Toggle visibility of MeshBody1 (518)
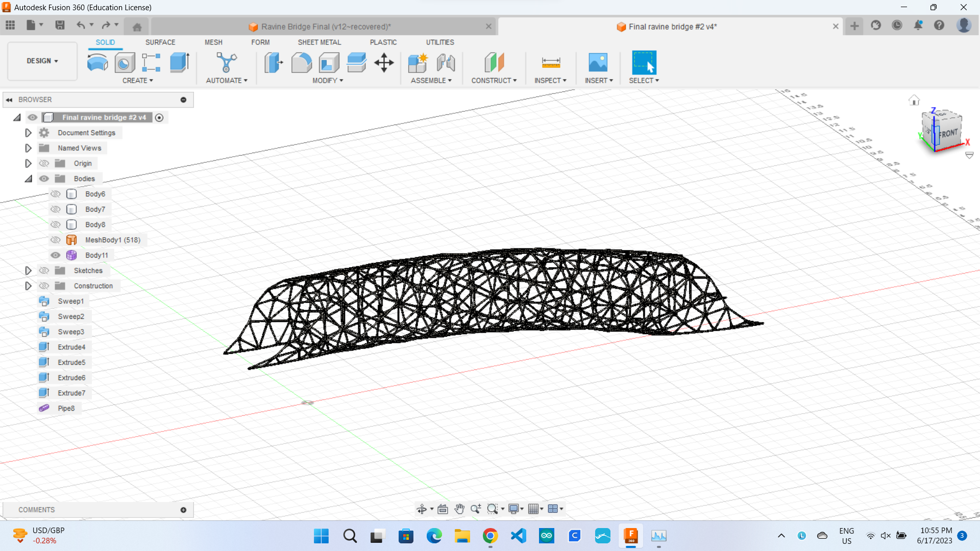Image resolution: width=980 pixels, height=551 pixels. click(x=56, y=239)
